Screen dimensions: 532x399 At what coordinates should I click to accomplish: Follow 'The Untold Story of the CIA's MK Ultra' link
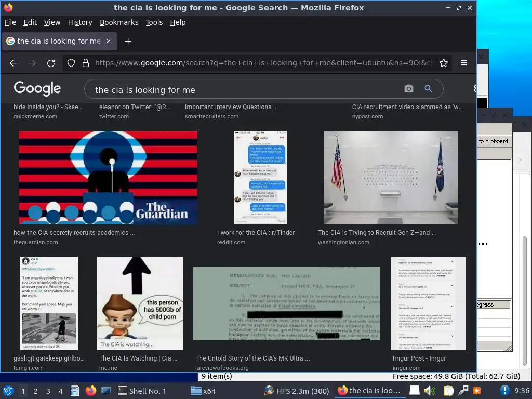252,358
